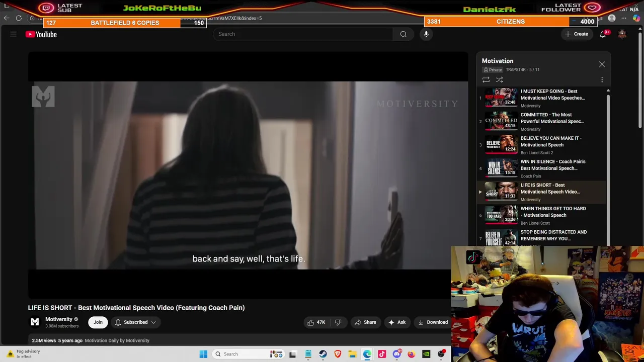
Task: Switch to Microsoft Edge taskbar icon
Action: tap(367, 354)
